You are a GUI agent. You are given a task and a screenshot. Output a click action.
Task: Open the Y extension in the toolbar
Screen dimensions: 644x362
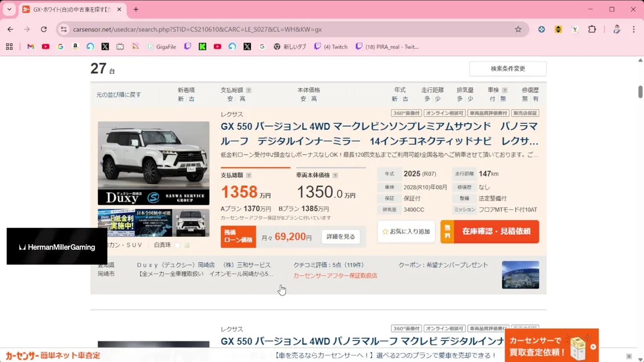tap(575, 29)
